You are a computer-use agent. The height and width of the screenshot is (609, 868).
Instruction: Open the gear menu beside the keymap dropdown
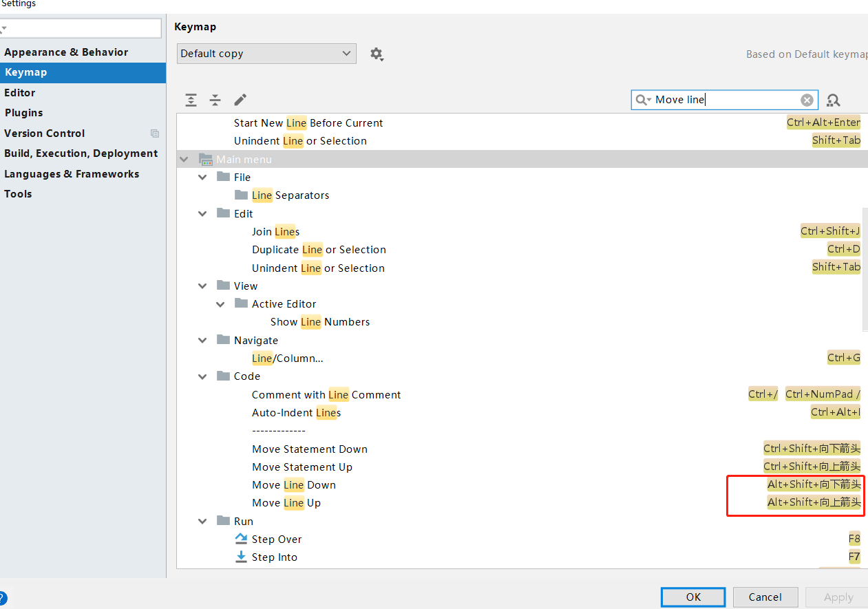377,54
